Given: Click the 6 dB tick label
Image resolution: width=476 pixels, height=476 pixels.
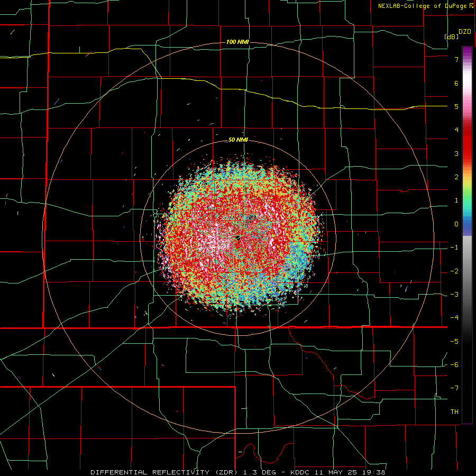Looking at the screenshot, I should (x=456, y=83).
